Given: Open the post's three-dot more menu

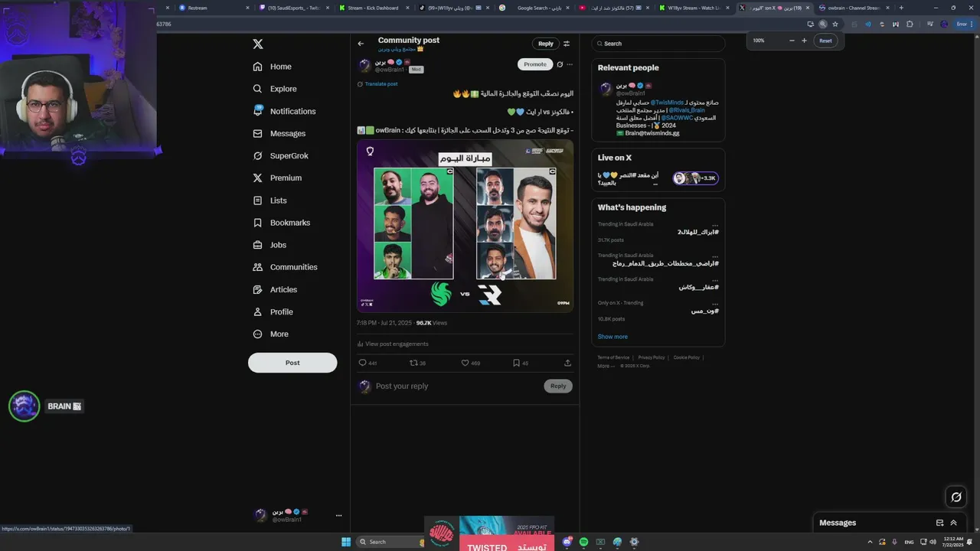Looking at the screenshot, I should [x=570, y=64].
